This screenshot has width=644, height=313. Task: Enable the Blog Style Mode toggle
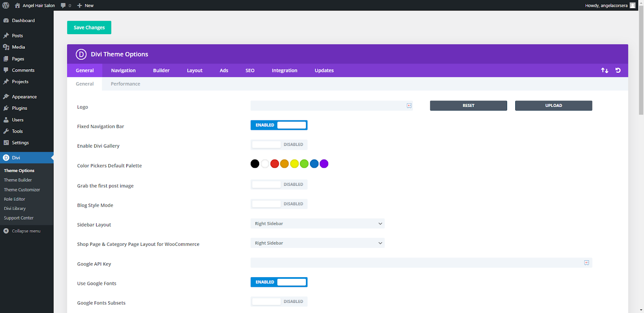(x=279, y=204)
